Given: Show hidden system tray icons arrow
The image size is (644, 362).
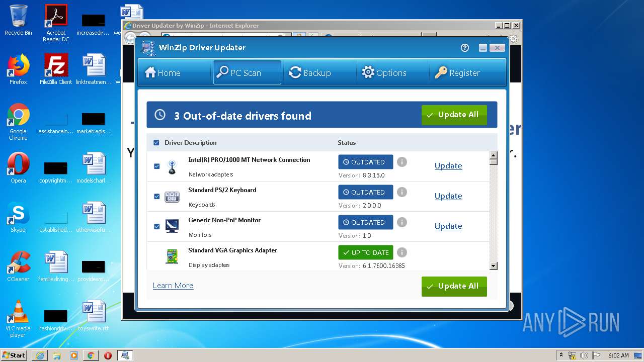Looking at the screenshot, I should [561, 355].
